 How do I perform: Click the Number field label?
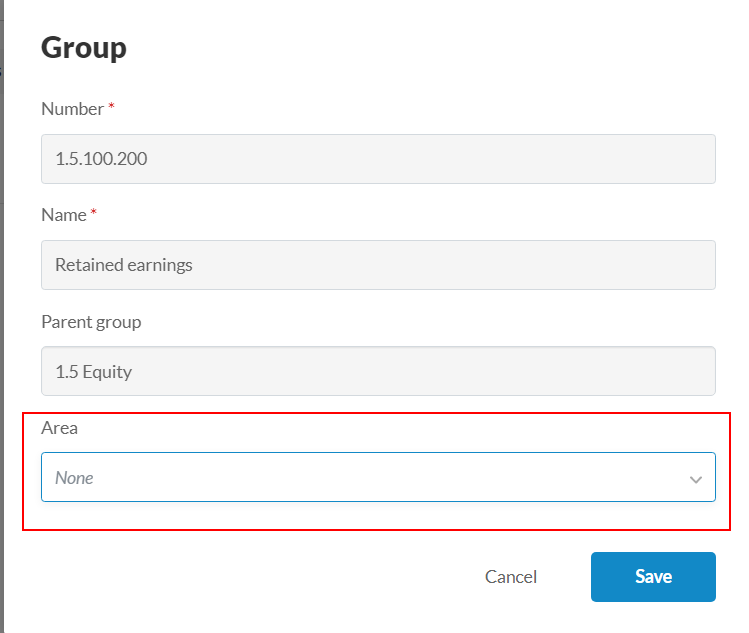tap(72, 109)
